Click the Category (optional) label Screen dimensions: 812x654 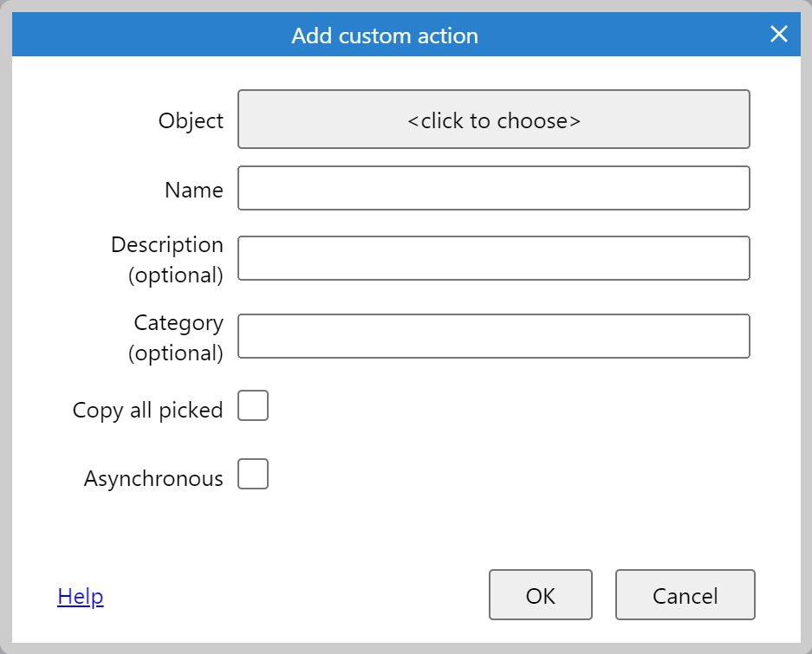point(176,338)
